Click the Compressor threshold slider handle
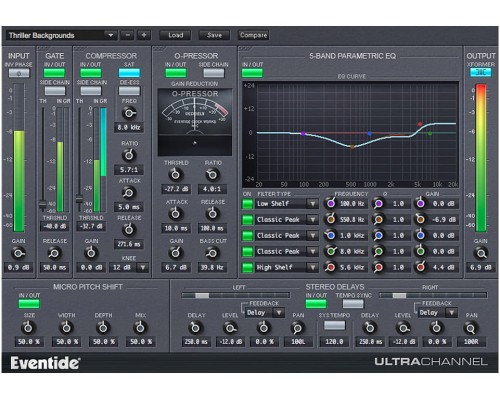This screenshot has height=399, width=500. pyautogui.click(x=79, y=199)
